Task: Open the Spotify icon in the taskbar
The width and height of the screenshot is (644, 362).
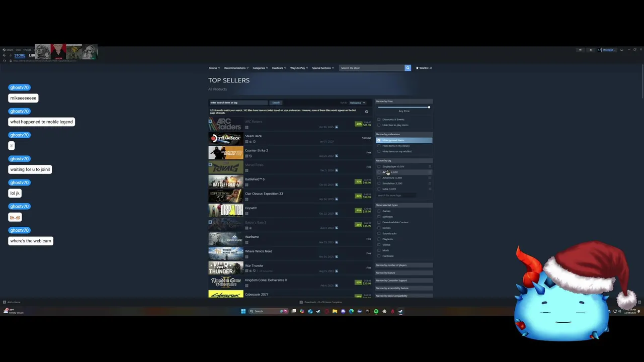Action: point(376,311)
